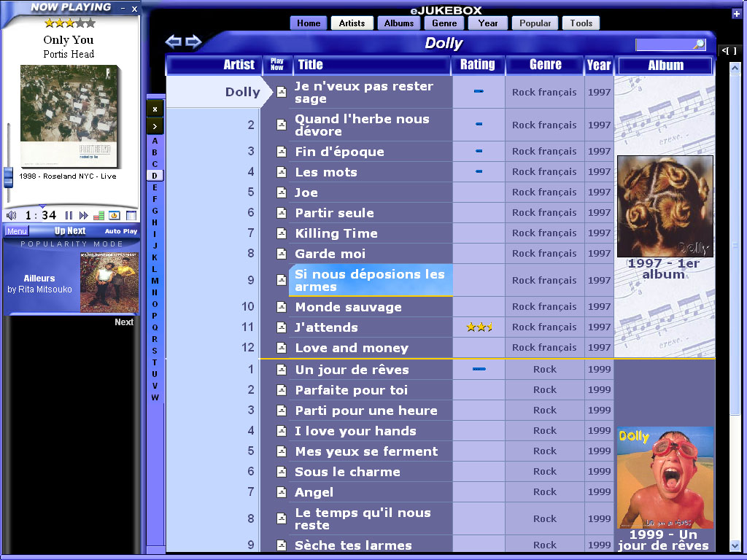
Task: Pause the currently playing track
Action: pyautogui.click(x=69, y=216)
